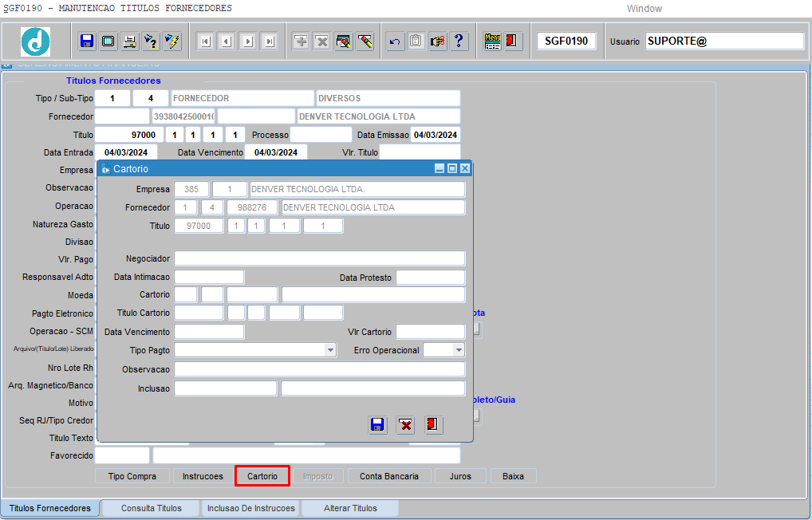Switch to Consulta Titulos tab
The width and height of the screenshot is (812, 520).
(152, 508)
